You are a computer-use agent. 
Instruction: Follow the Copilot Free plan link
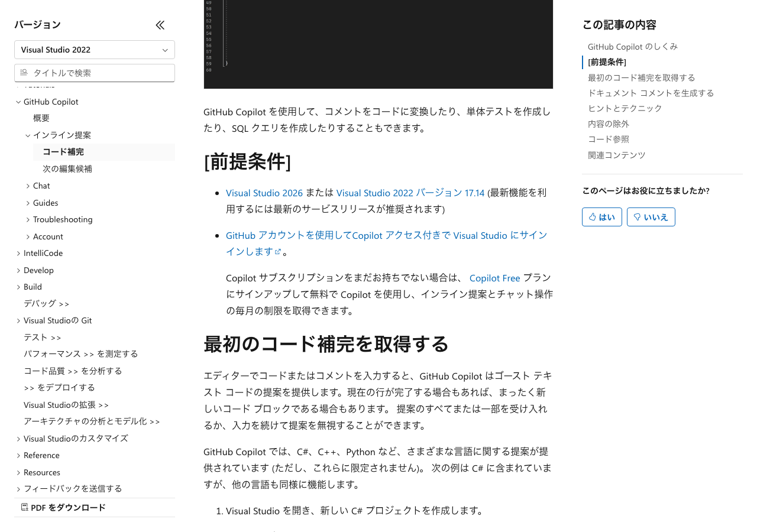click(494, 278)
